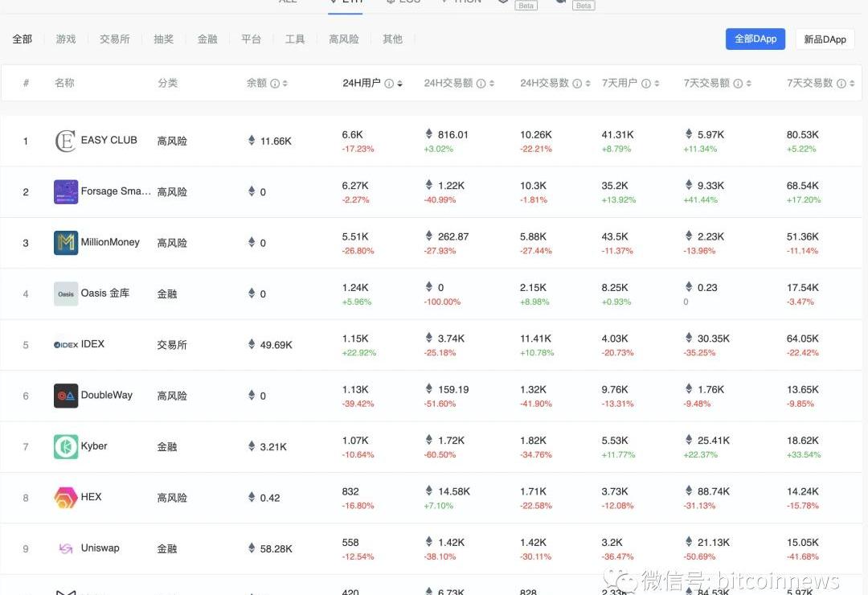This screenshot has width=868, height=595.
Task: Click the 分类 column header
Action: pyautogui.click(x=168, y=83)
